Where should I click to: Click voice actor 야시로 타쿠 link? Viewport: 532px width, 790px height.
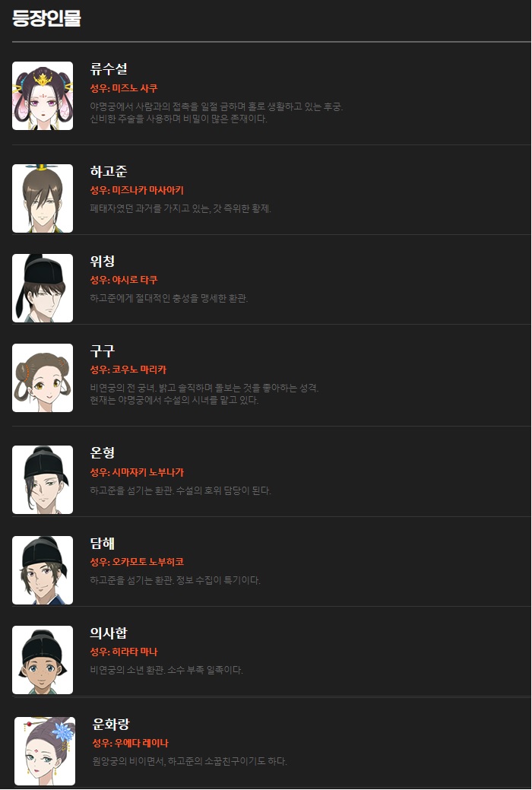coord(135,280)
